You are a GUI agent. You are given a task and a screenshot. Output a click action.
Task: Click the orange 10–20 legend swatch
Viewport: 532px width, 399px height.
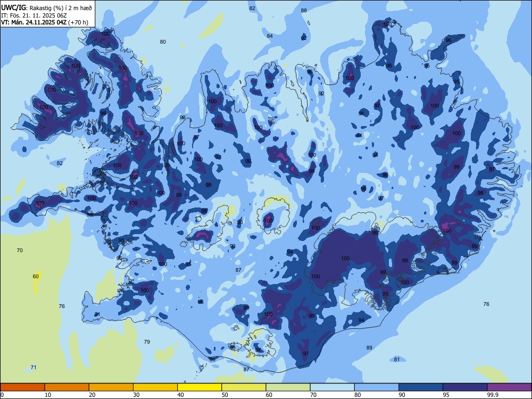(67, 387)
